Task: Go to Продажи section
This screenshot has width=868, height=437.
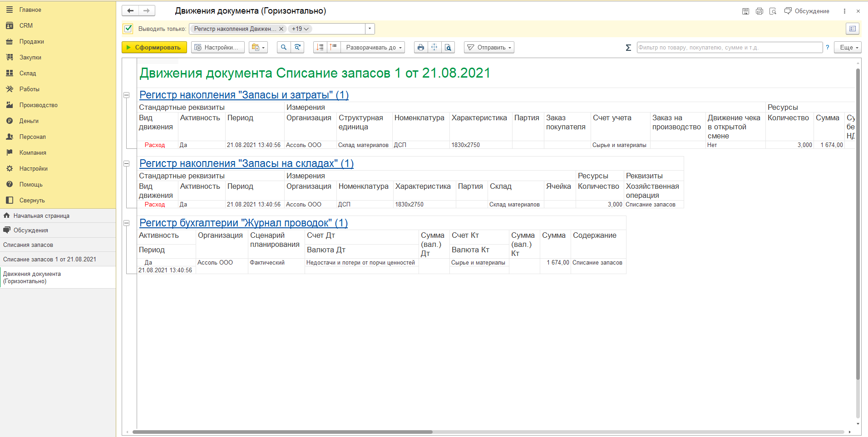Action: point(31,41)
